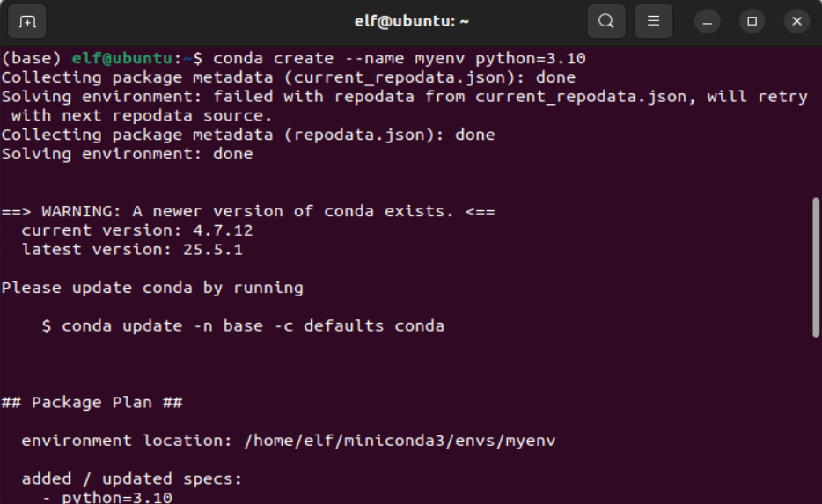Minimize the terminal window

point(708,21)
